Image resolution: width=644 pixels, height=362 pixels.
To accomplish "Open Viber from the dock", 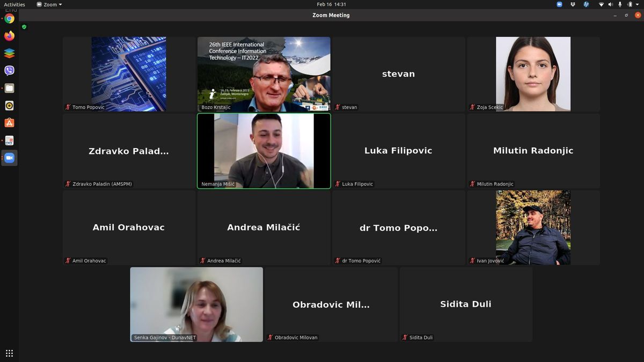I will 9,71.
